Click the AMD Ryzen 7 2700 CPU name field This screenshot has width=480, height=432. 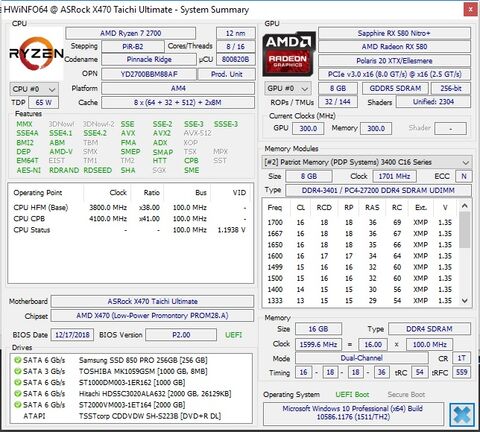pos(131,33)
